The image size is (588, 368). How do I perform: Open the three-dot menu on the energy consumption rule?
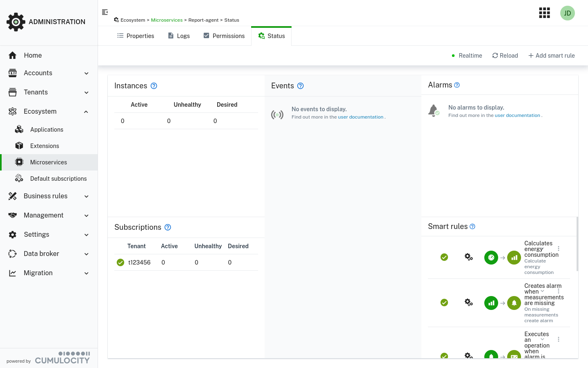[x=558, y=248]
